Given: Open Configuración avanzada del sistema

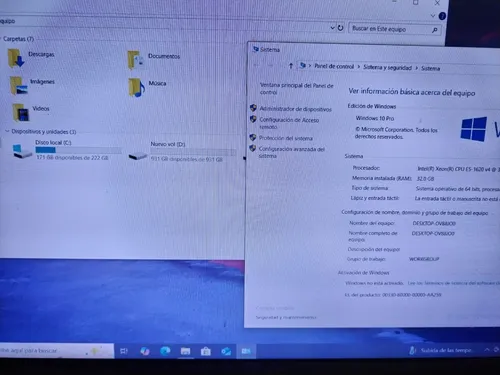Looking at the screenshot, I should tap(291, 152).
